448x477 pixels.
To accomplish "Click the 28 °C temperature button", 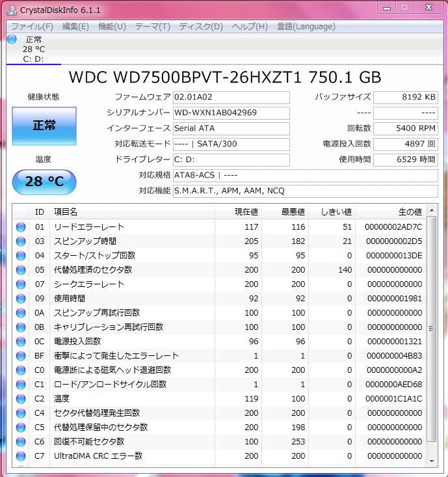I will click(x=44, y=182).
